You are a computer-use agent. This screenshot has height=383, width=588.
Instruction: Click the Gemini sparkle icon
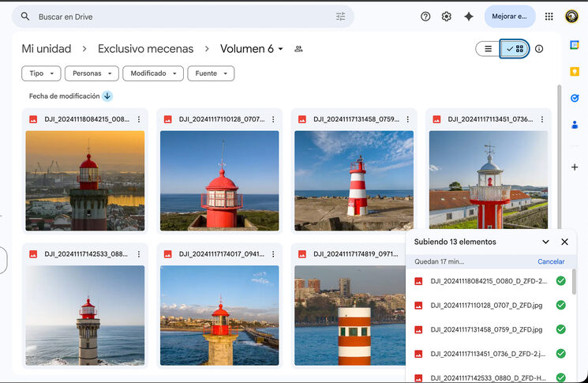[x=469, y=17]
